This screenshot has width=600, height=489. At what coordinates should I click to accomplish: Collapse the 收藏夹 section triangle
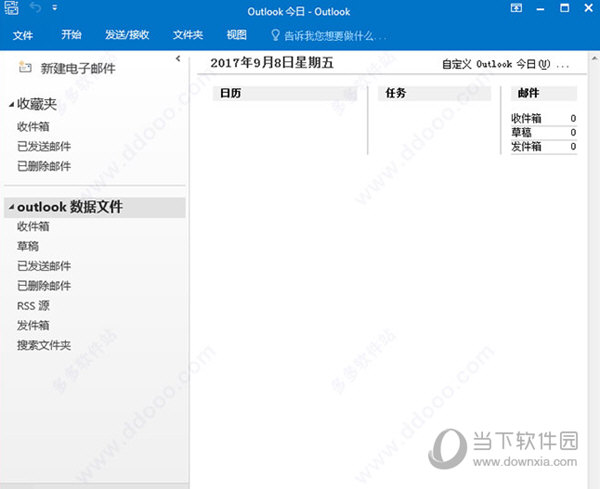click(11, 104)
